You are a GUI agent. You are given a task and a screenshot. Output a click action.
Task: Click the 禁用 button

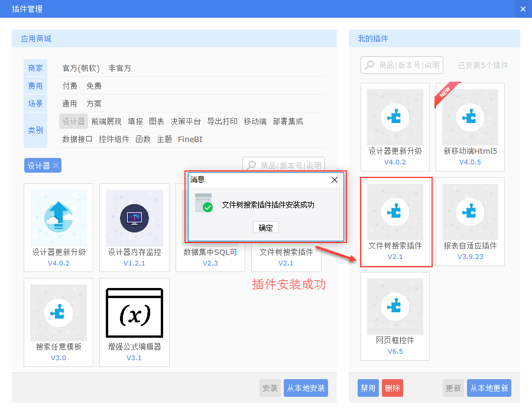[x=368, y=388]
